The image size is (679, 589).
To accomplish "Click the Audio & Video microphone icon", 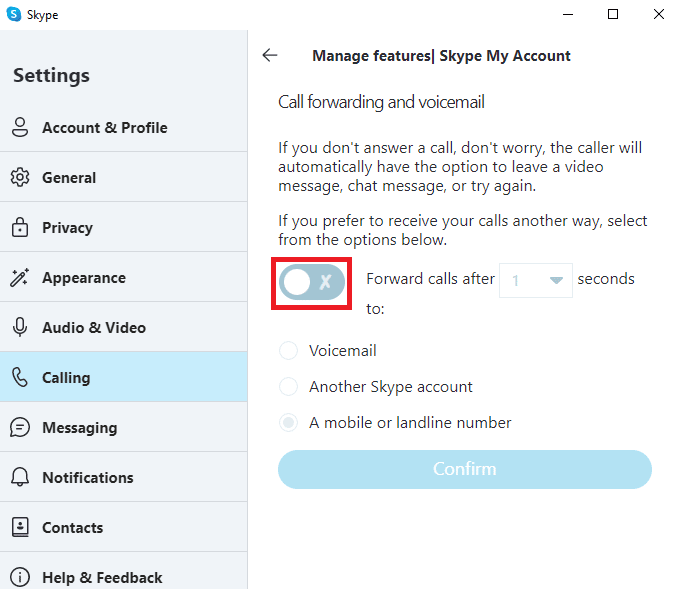I will click(x=20, y=327).
